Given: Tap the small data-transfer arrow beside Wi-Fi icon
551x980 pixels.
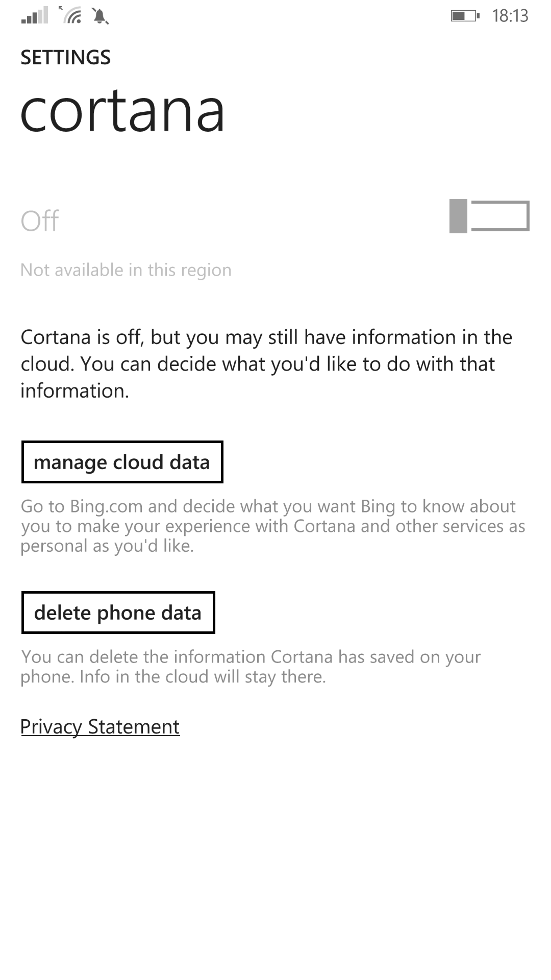Looking at the screenshot, I should [61, 9].
